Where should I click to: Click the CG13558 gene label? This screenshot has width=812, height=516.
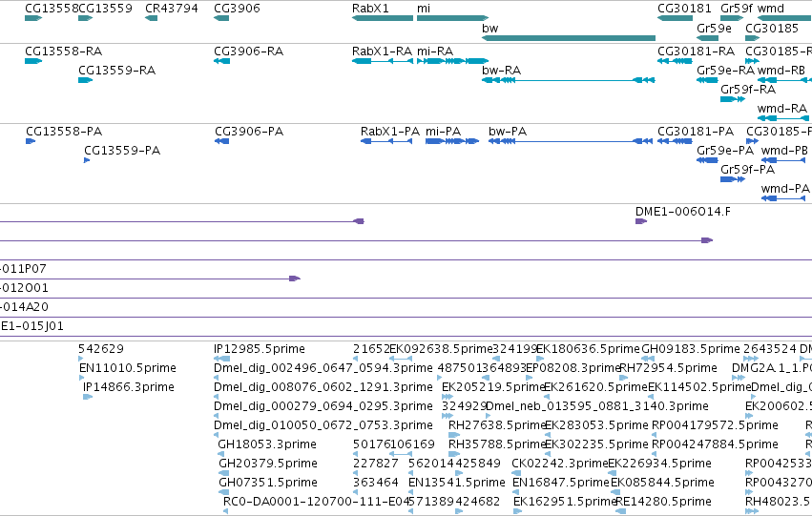pos(52,9)
